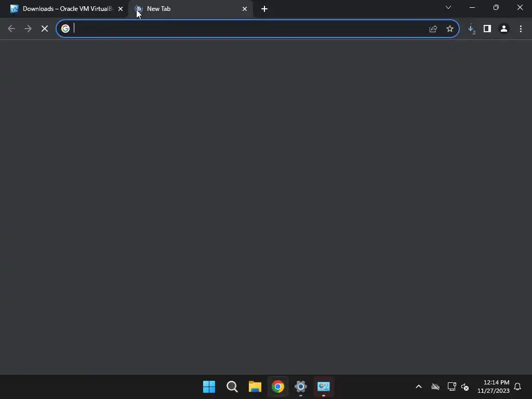Stop loading the page
Viewport: 532px width, 399px height.
tap(45, 29)
